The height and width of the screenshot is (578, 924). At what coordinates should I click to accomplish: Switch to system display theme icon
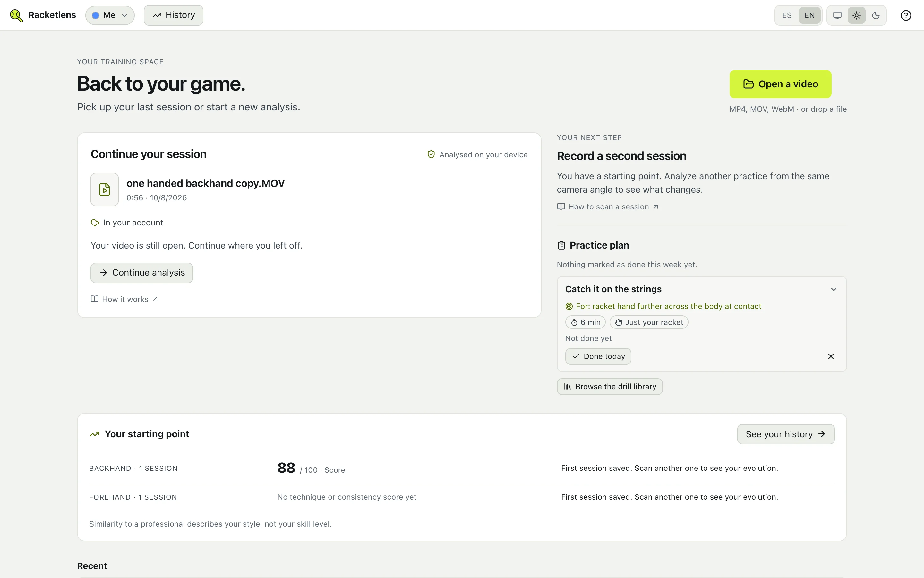837,15
